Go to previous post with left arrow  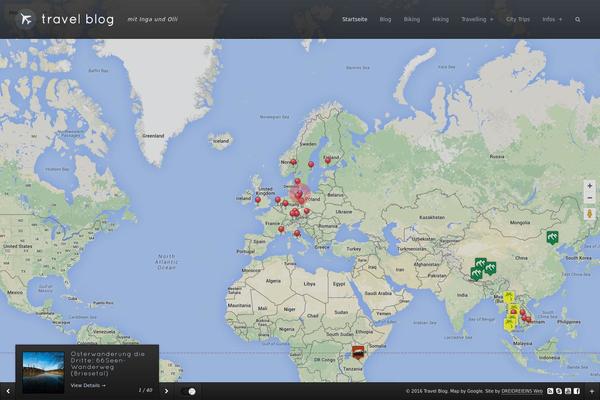click(x=8, y=391)
